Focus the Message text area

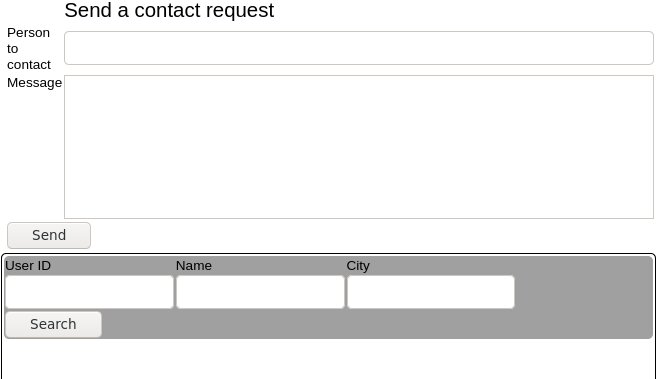click(x=359, y=147)
